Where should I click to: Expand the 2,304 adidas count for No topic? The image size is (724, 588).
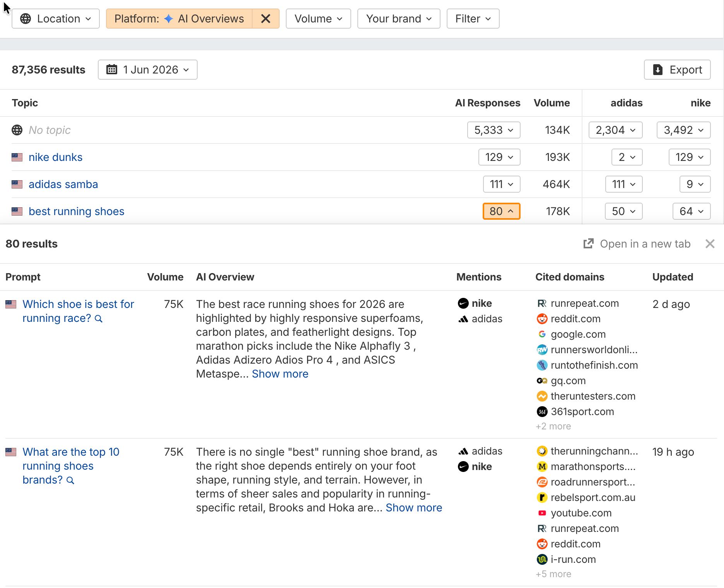pos(616,130)
